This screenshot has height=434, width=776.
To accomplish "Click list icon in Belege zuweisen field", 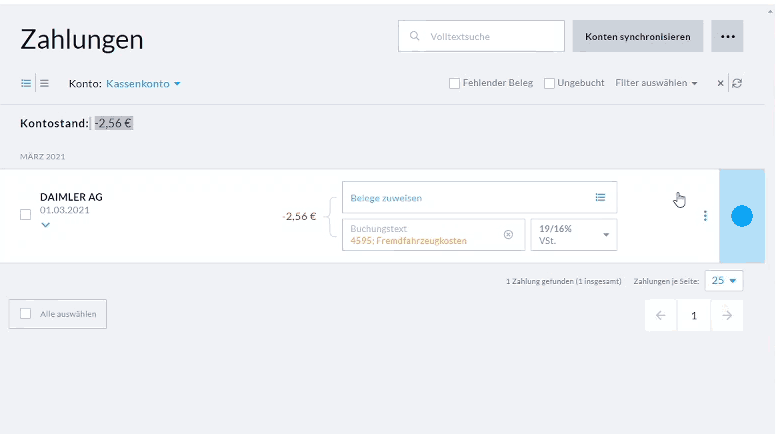I will [600, 197].
